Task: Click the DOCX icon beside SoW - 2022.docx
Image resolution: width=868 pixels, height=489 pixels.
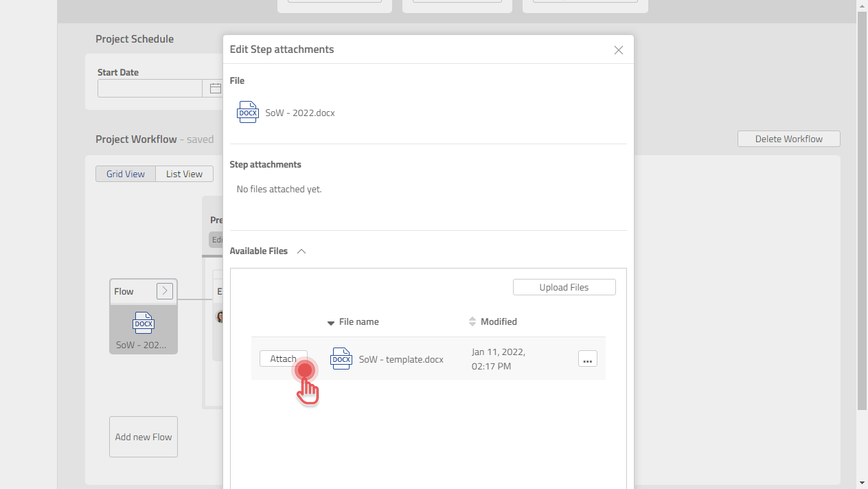Action: (x=247, y=111)
